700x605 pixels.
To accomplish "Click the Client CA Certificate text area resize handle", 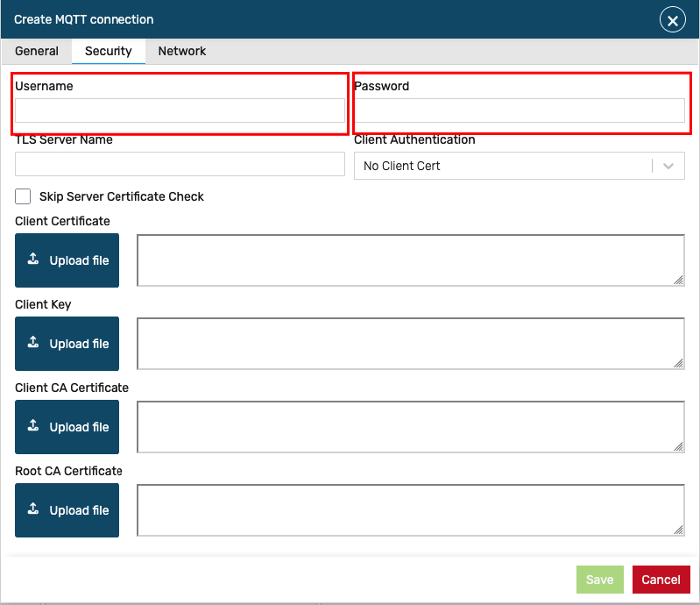I will pyautogui.click(x=679, y=447).
